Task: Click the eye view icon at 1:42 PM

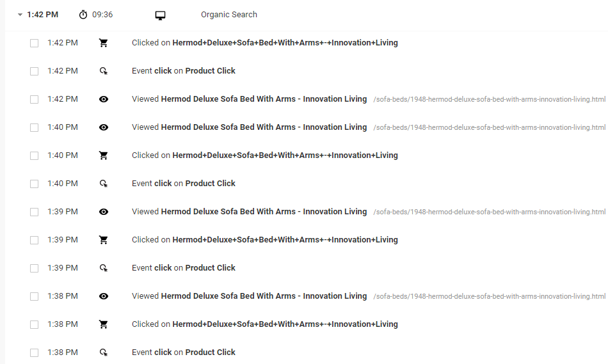Action: 104,99
